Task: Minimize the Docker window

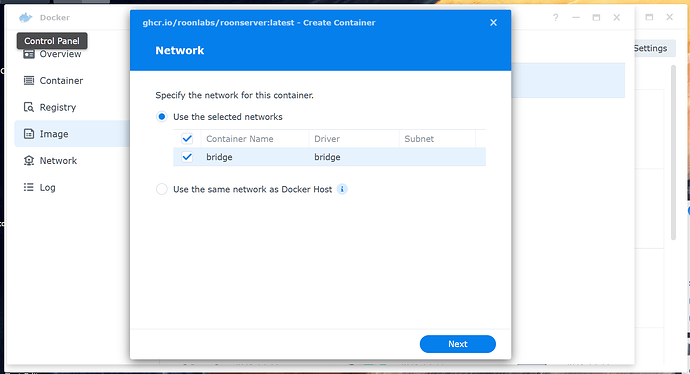Action: click(576, 18)
